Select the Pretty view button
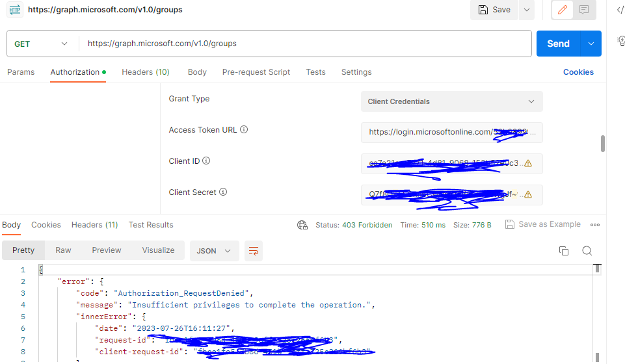 23,250
